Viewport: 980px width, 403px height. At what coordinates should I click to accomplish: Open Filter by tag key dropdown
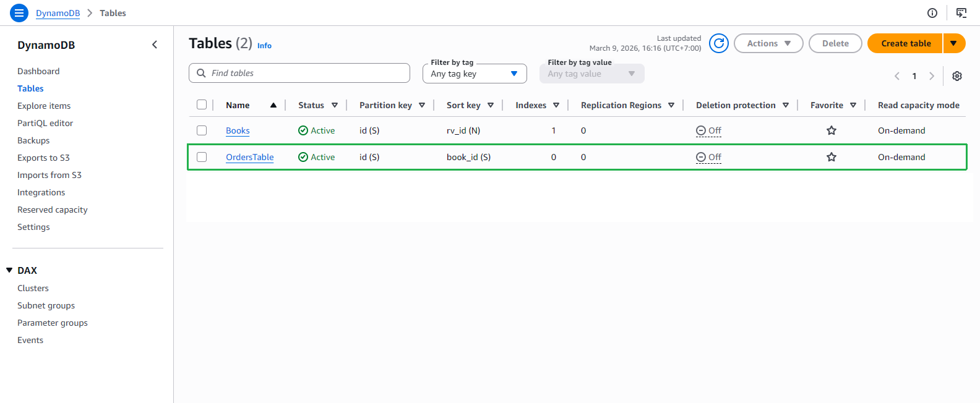[x=475, y=74]
